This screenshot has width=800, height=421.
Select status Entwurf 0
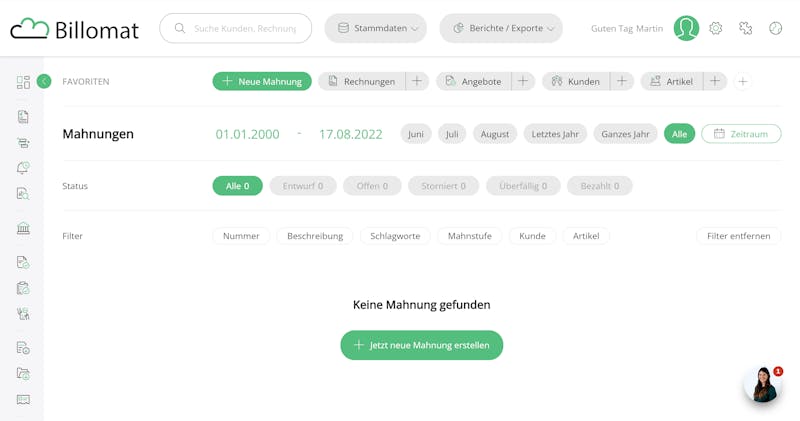(x=303, y=186)
